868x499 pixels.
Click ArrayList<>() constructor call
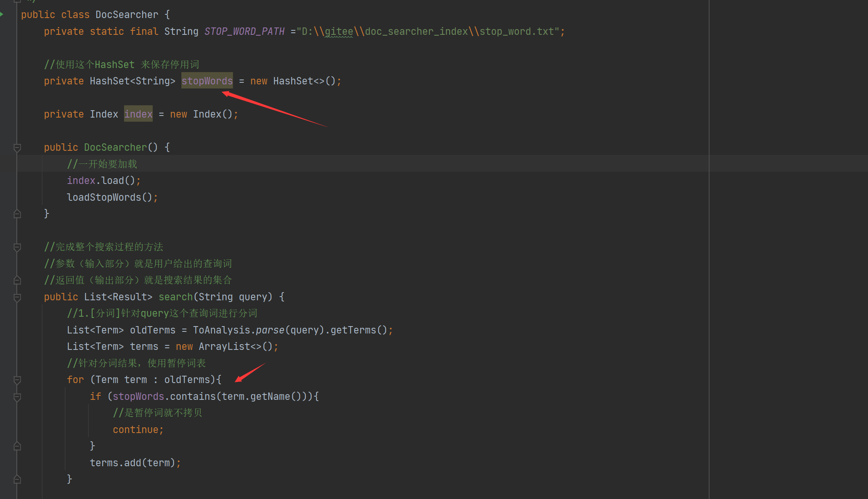[235, 347]
